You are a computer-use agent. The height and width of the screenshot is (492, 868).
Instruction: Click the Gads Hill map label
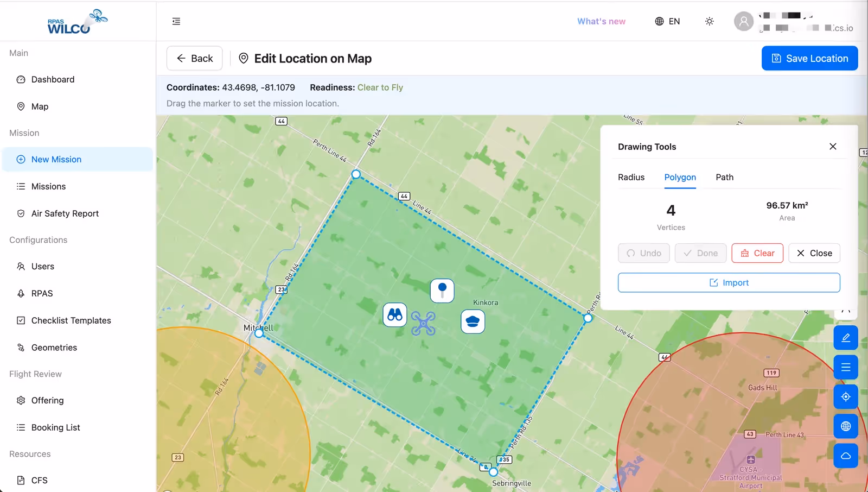[x=763, y=388]
